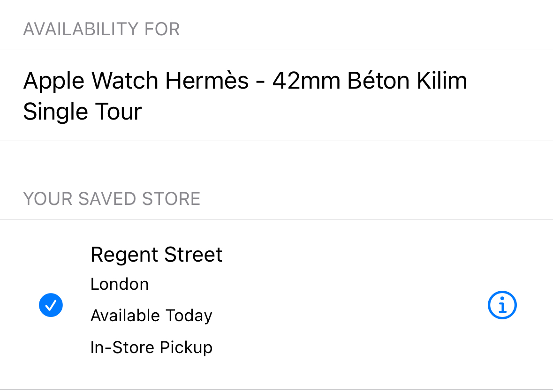
Task: Click the In-Store Pickup label
Action: click(x=151, y=347)
